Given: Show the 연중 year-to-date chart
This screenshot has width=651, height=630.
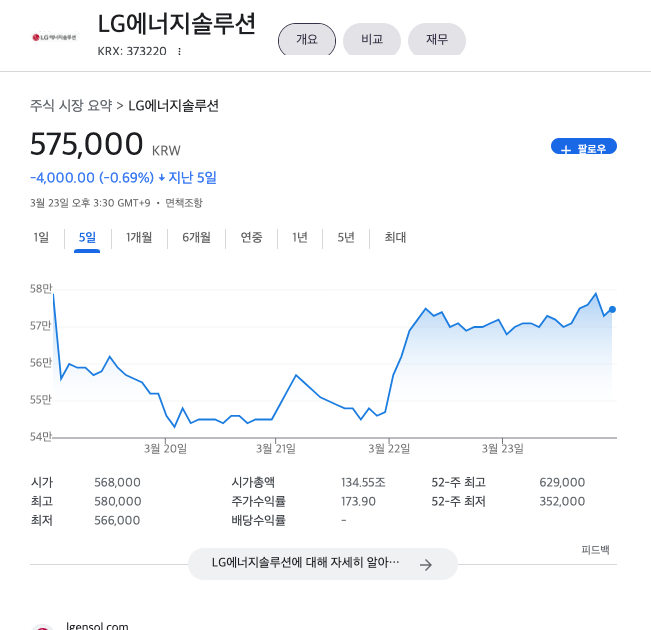Looking at the screenshot, I should [251, 237].
